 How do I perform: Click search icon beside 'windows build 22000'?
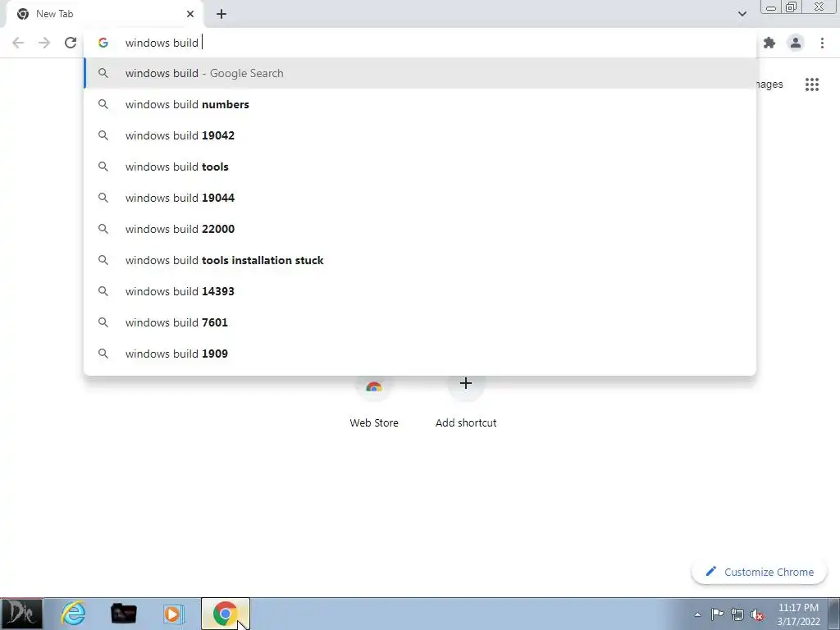103,229
